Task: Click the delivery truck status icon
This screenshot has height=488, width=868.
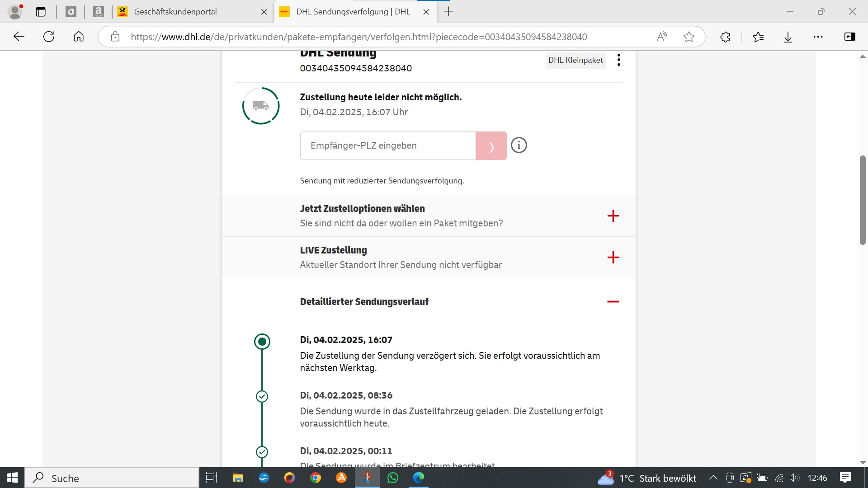Action: click(x=261, y=106)
